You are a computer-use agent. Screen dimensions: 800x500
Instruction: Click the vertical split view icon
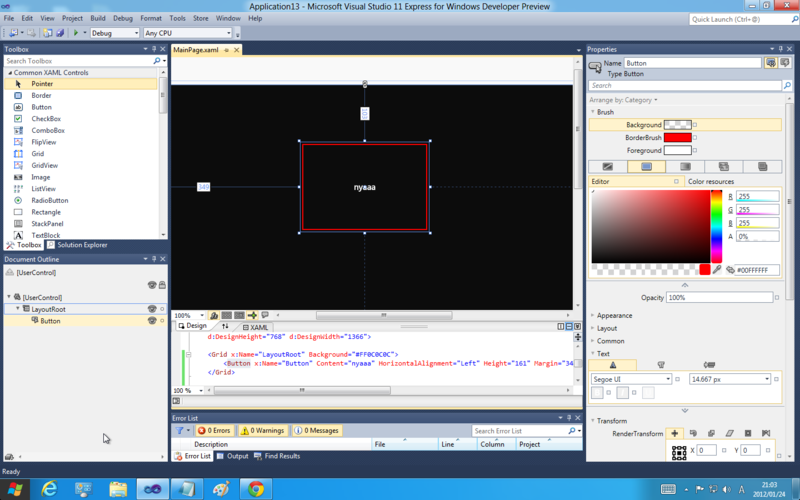[561, 327]
